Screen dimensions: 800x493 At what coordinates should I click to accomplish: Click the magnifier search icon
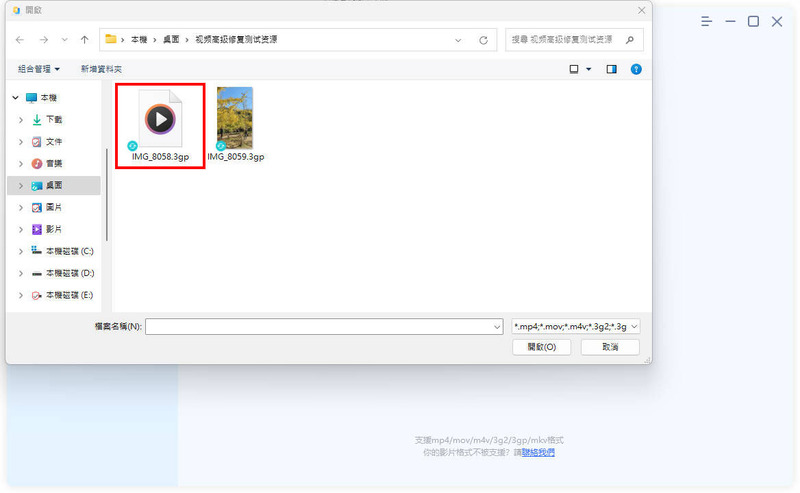point(630,39)
